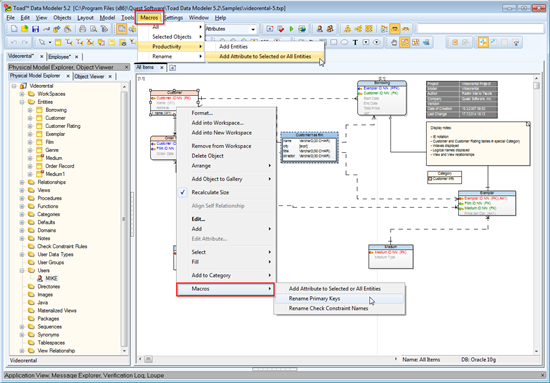The width and height of the screenshot is (550, 383).
Task: Select Rename Primary Keys in submenu
Action: [x=339, y=298]
